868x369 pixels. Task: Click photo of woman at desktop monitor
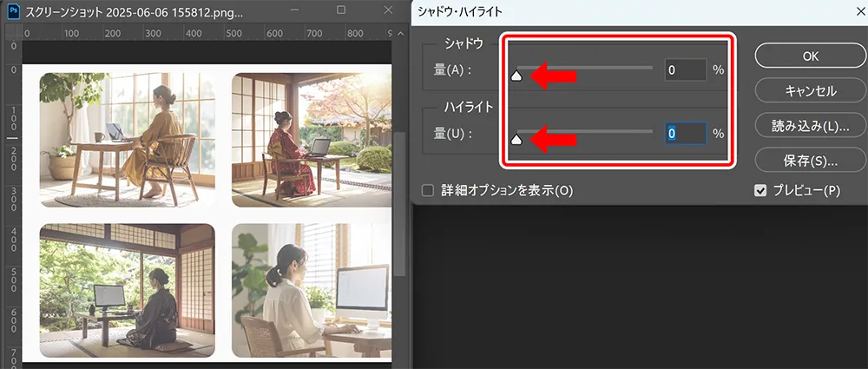point(312,290)
